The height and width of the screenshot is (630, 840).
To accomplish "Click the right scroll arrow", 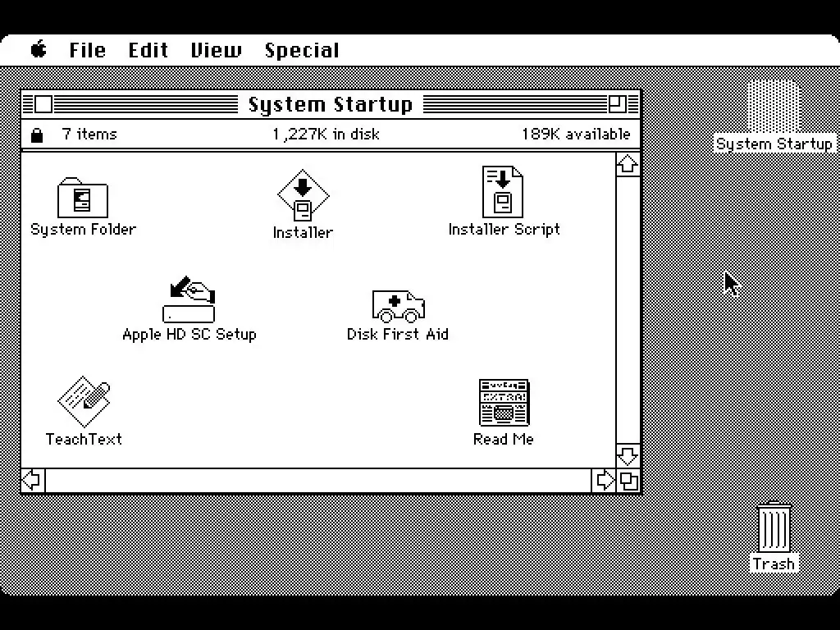I will pos(604,480).
